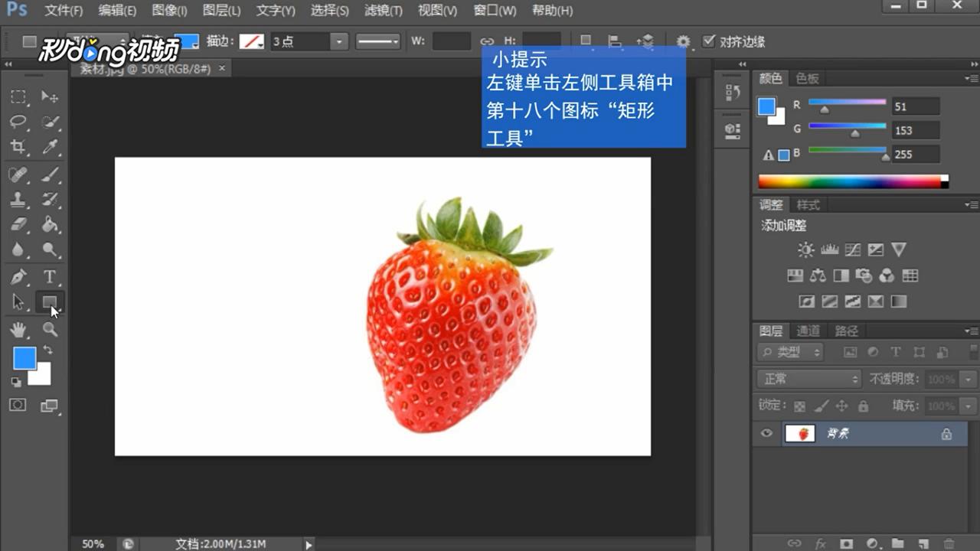The width and height of the screenshot is (980, 551).
Task: Toggle pixel layer filter
Action: pos(849,352)
